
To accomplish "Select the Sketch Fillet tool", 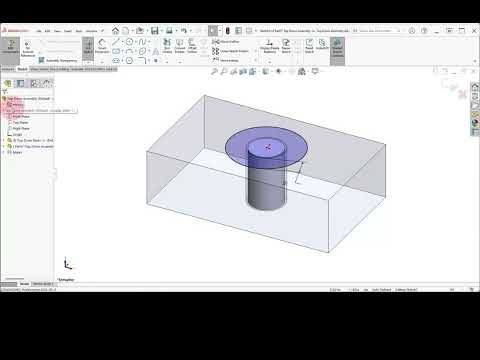I will click(x=142, y=61).
